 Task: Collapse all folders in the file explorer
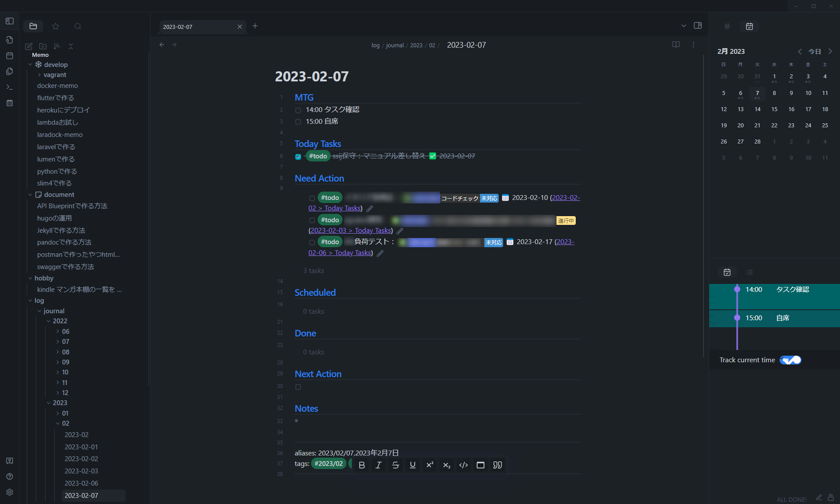point(71,46)
